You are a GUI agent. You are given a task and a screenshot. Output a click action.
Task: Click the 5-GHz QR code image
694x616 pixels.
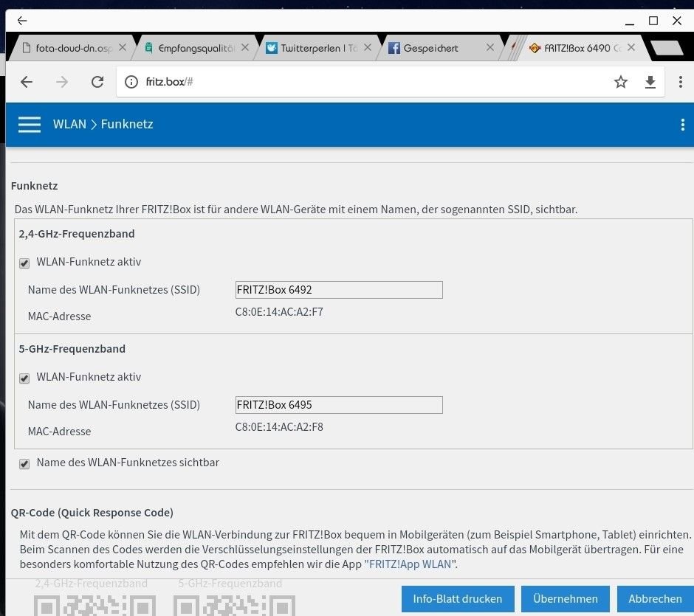coord(234,605)
